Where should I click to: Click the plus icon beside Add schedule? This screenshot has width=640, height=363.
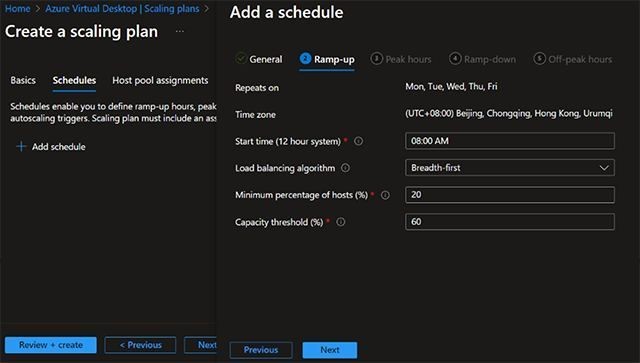[21, 147]
